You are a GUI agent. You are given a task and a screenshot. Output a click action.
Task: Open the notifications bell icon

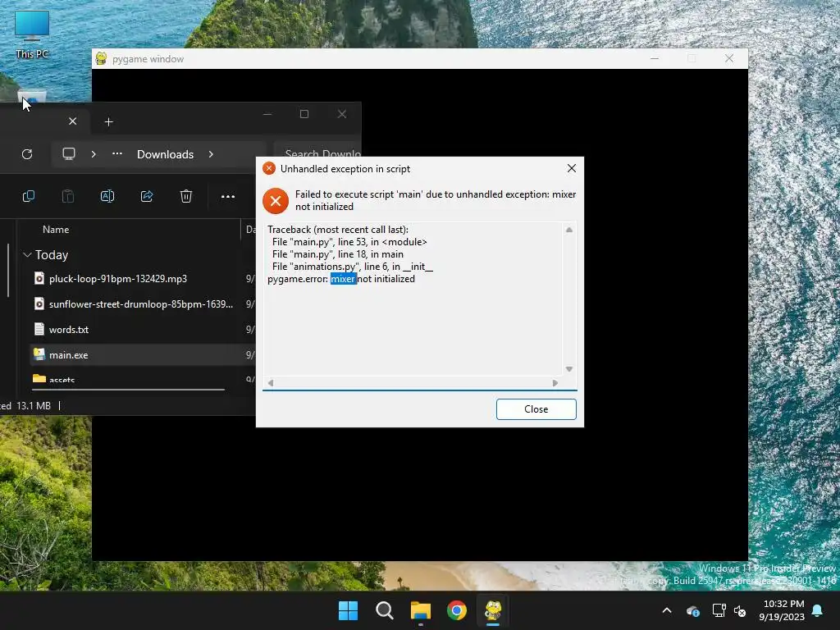(x=818, y=610)
